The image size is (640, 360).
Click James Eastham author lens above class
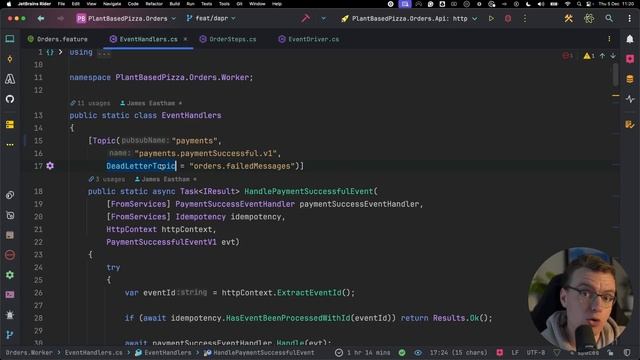click(151, 103)
